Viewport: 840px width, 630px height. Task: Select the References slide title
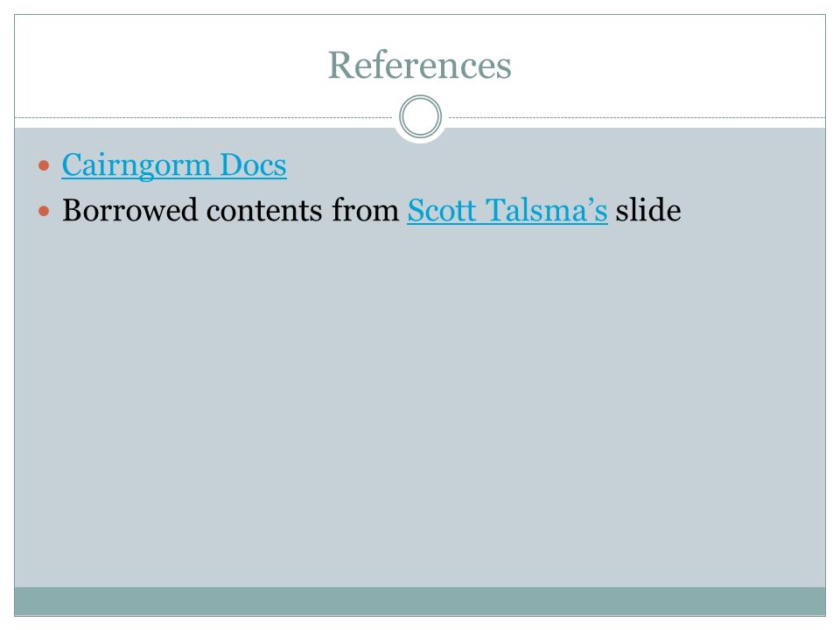pos(419,66)
